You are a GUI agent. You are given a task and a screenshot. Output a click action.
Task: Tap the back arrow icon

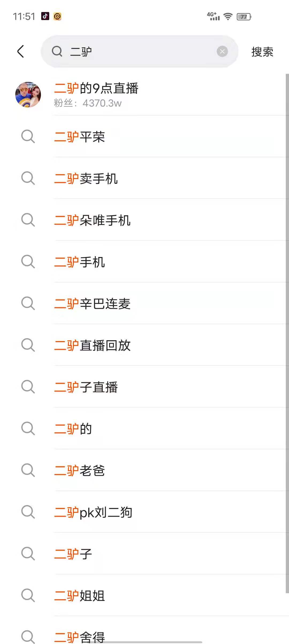pyautogui.click(x=21, y=51)
